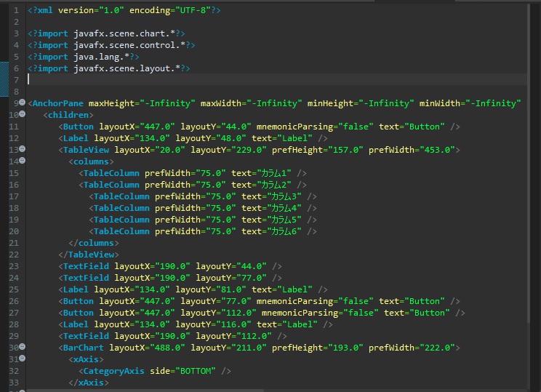
Task: Fold the columns element on line 14
Action: (22, 161)
